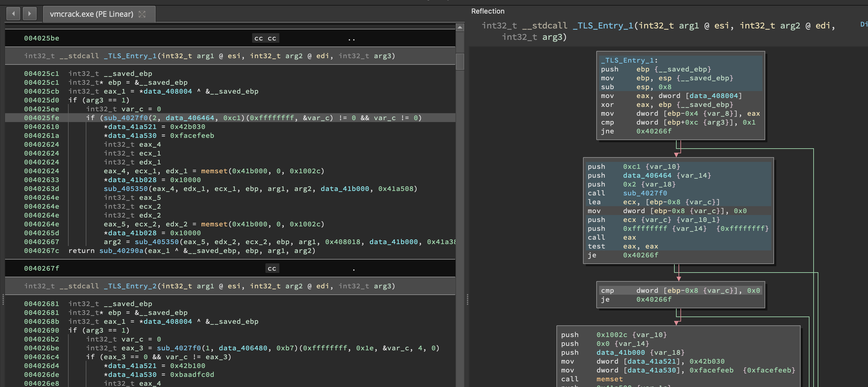
Task: Select address 0040267f with cc byte
Action: [230, 268]
